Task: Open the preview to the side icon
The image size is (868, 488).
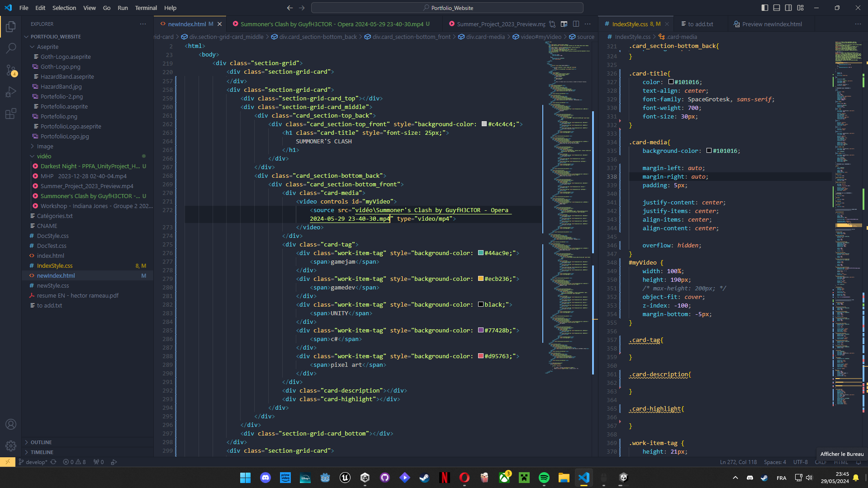Action: coord(564,24)
